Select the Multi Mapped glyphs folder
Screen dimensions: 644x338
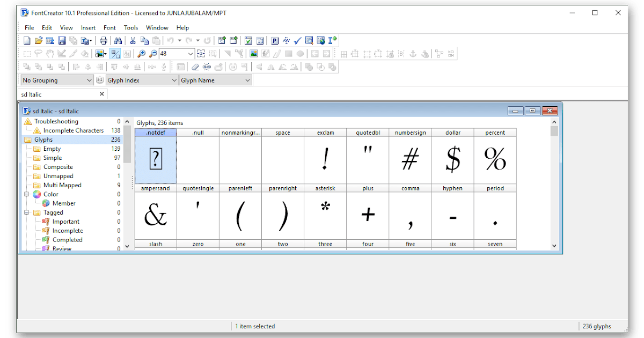point(62,185)
